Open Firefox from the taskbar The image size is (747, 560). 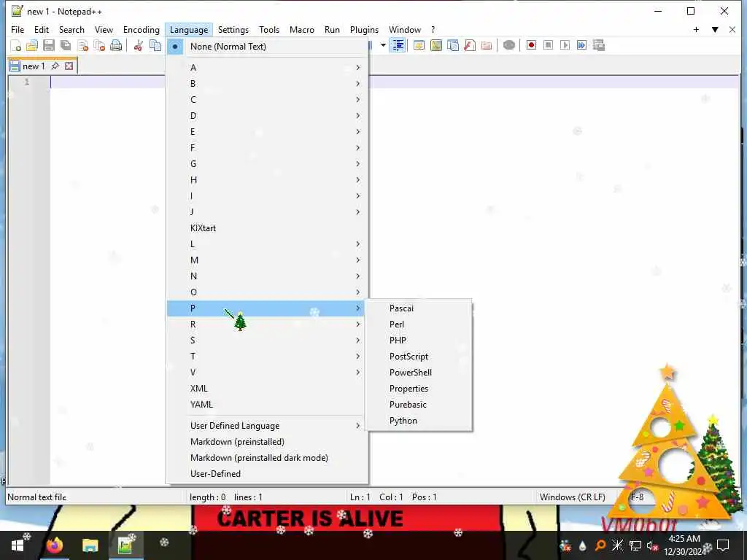[55, 545]
